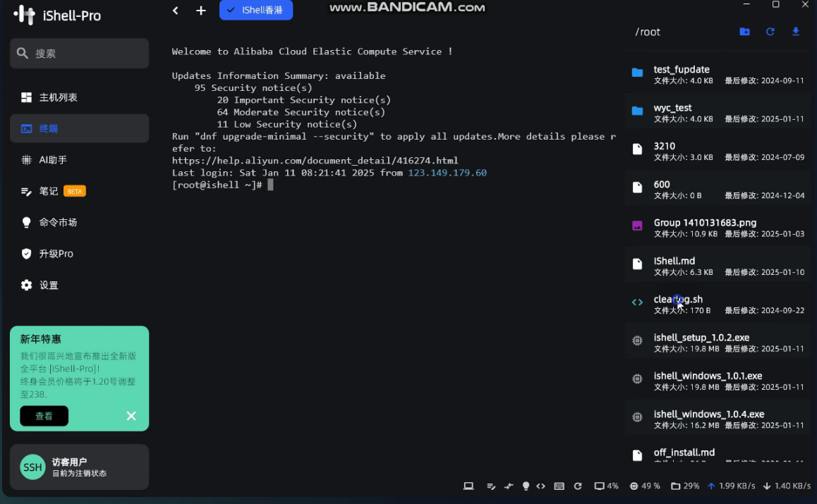The image size is (817, 504).
Task: Click the new folder icon in file panel
Action: click(744, 32)
